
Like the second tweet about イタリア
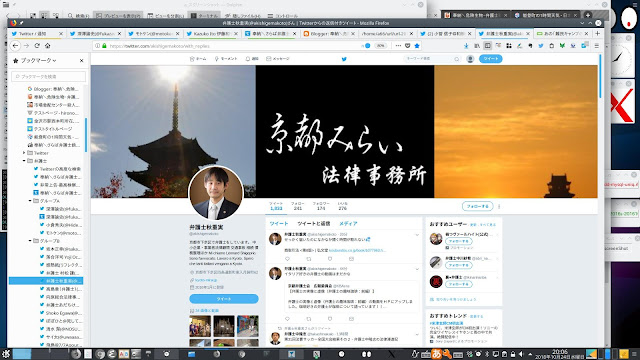point(330,319)
